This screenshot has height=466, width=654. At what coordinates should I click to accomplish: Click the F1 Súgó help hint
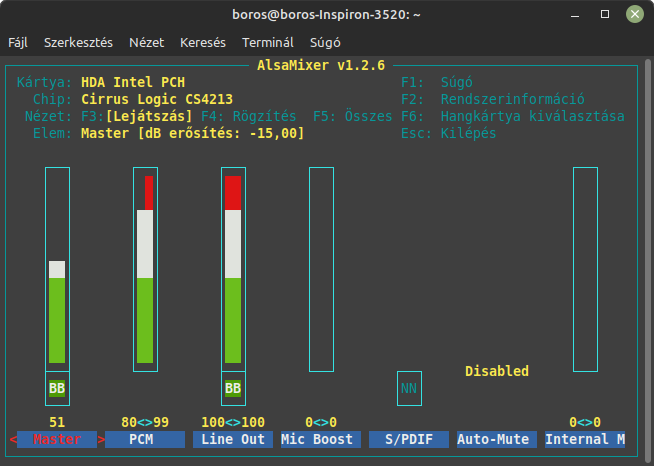[x=437, y=82]
